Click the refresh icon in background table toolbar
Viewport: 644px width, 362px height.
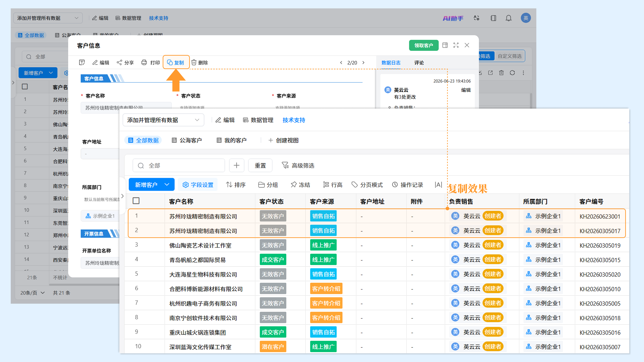click(x=512, y=73)
